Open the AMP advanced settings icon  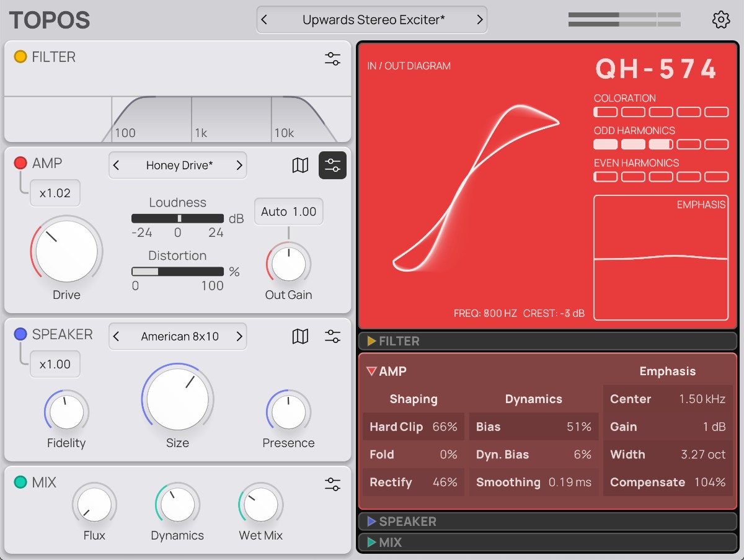pos(333,165)
